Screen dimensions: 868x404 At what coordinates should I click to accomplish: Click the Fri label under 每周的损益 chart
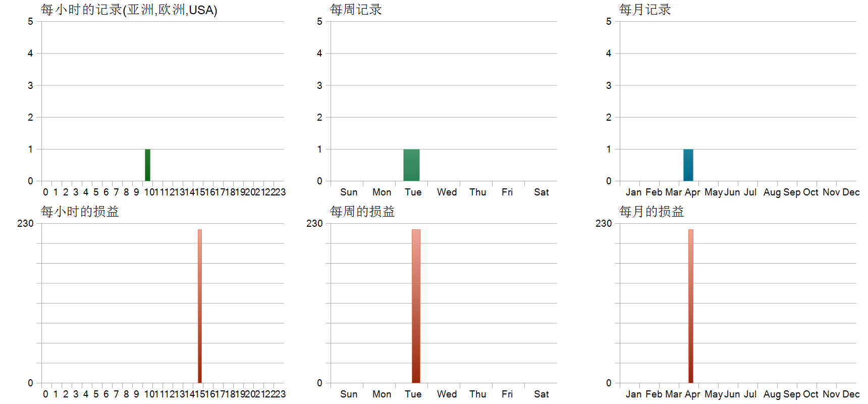click(507, 394)
